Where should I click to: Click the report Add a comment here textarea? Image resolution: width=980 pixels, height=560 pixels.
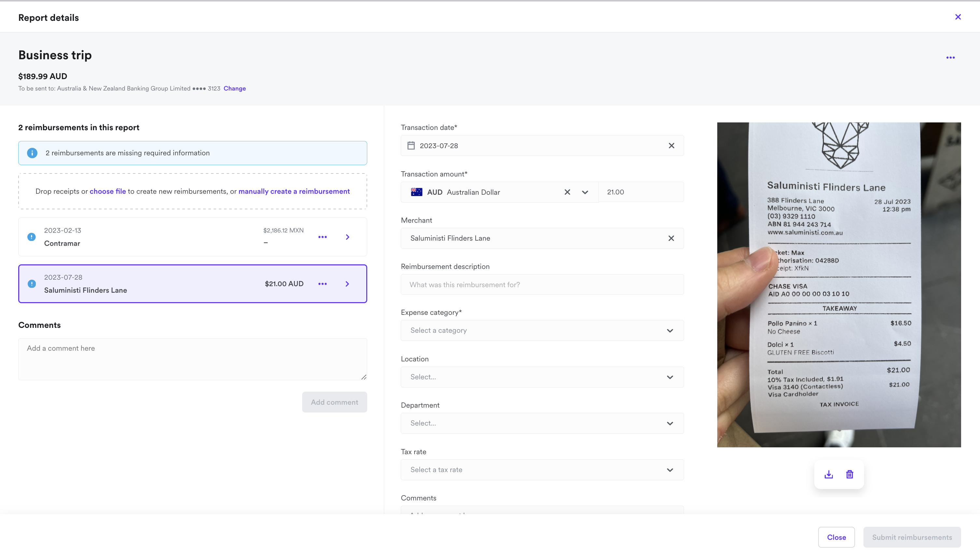click(x=193, y=359)
